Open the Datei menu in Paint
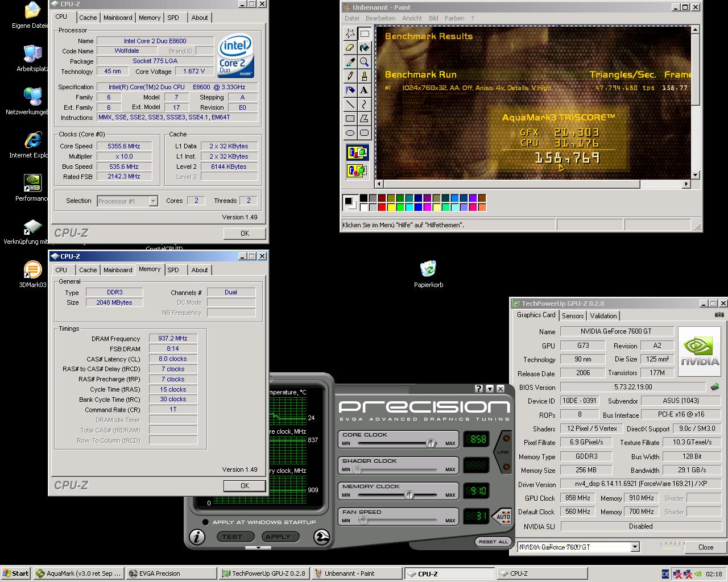Screen dimensions: 728x582 point(352,18)
